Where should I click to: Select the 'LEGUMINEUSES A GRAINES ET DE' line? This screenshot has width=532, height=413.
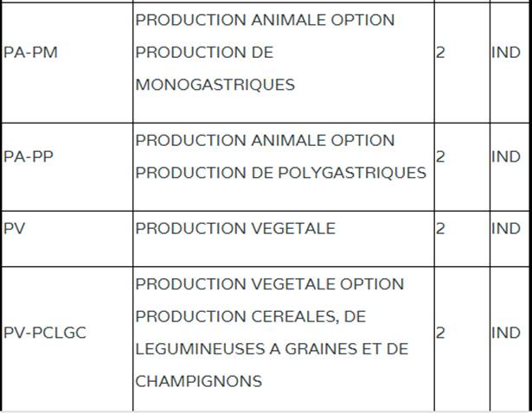click(272, 349)
